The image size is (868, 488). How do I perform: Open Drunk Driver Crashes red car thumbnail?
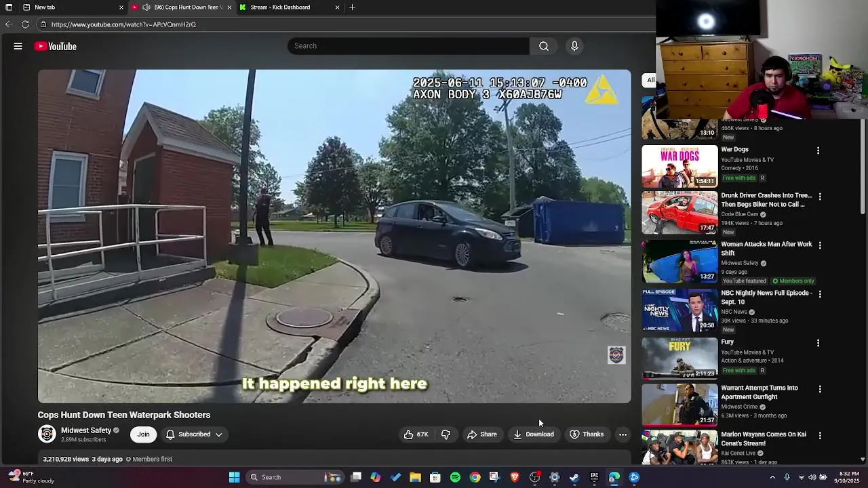point(679,212)
